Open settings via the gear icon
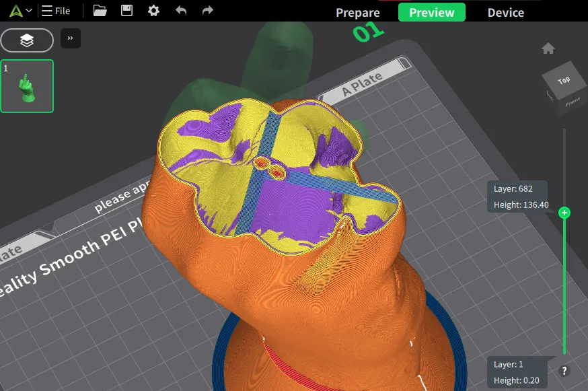Image resolution: width=588 pixels, height=391 pixels. pos(153,11)
